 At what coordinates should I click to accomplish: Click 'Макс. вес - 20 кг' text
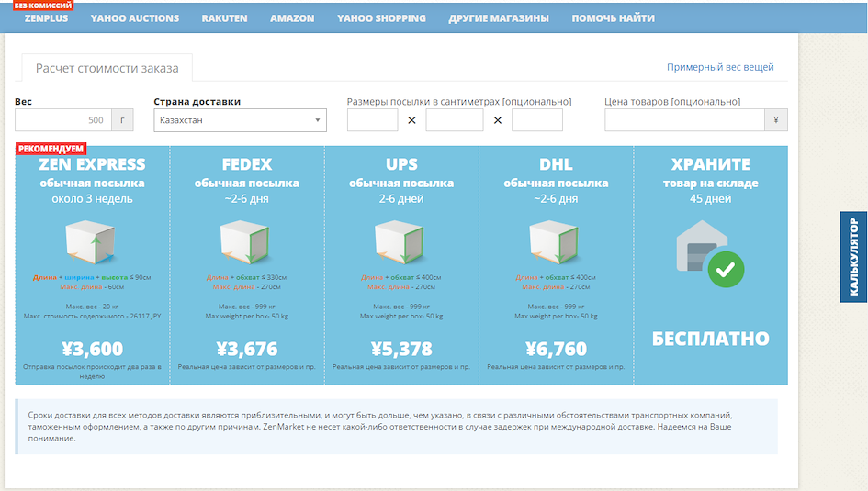click(92, 307)
